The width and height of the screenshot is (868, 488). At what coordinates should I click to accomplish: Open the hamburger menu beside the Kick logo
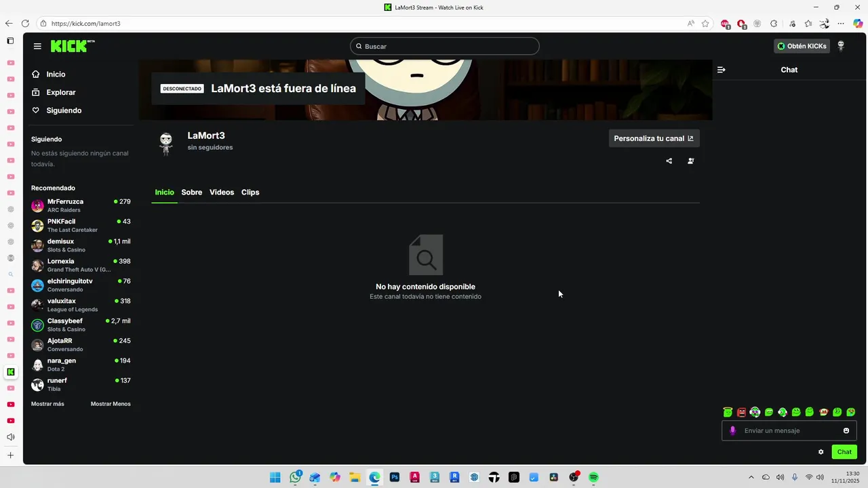point(37,46)
